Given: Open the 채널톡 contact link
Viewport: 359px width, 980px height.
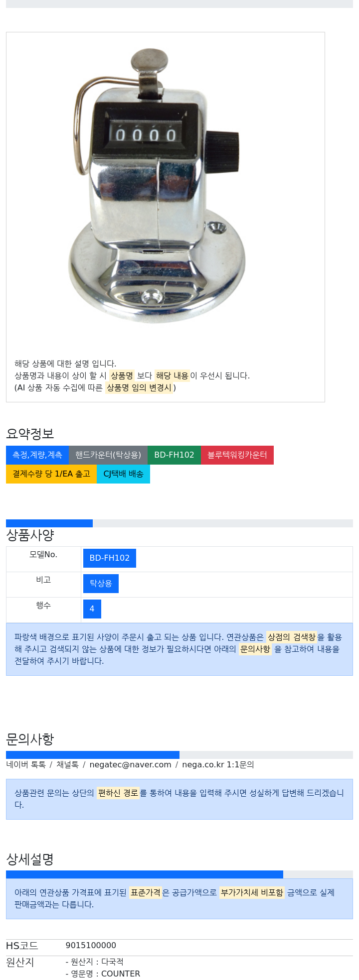Looking at the screenshot, I should tap(67, 764).
